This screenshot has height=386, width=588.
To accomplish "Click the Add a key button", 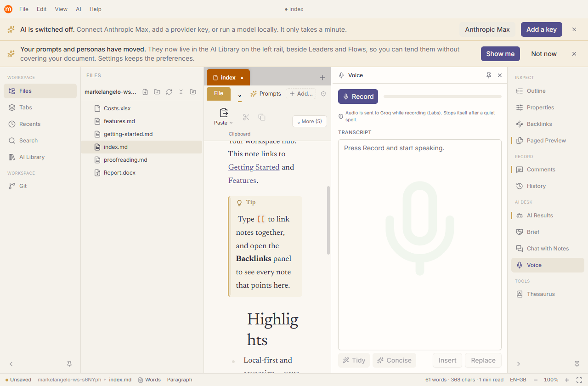I will (x=542, y=29).
